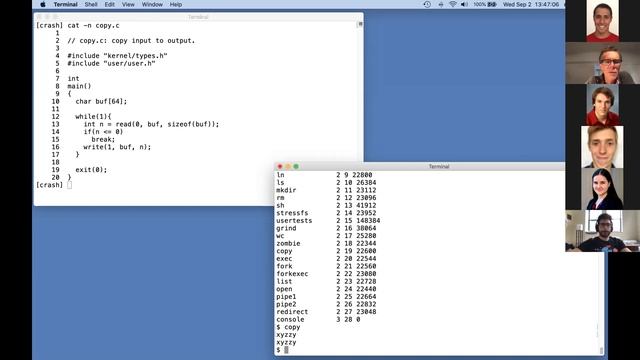Screen dimensions: 640x360
Task: Open the Window menu
Action: pyautogui.click(x=152, y=4)
